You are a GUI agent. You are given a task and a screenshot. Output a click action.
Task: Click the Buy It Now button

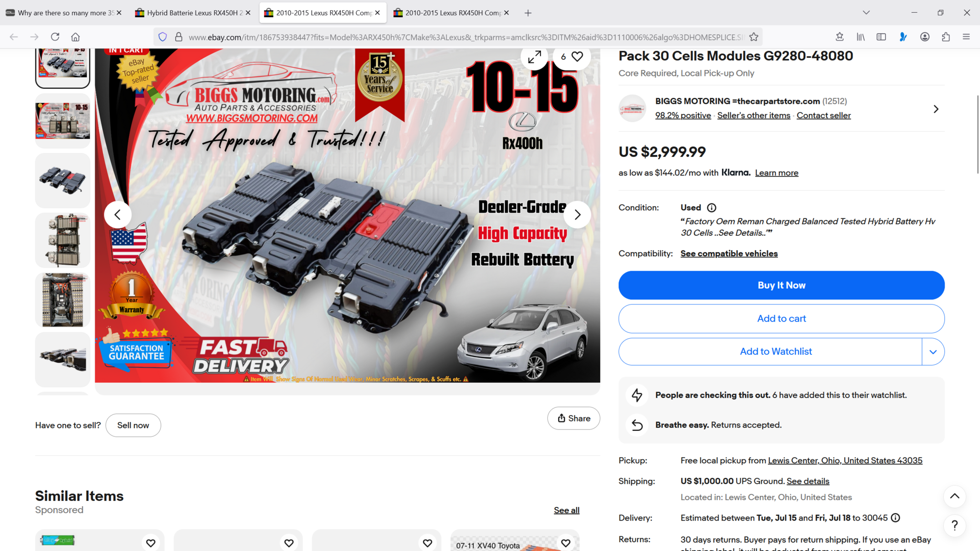[x=781, y=285]
